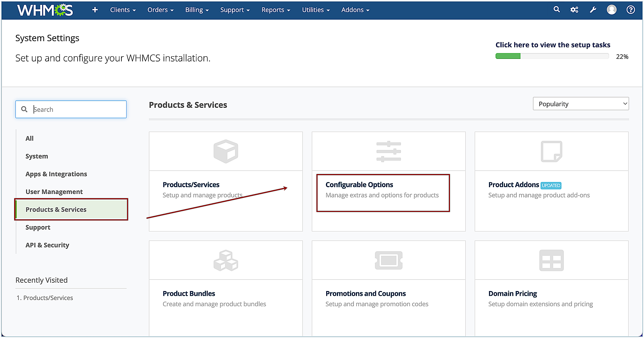644x338 pixels.
Task: Click 'Setup domain extensions and pricing' text
Action: [540, 304]
